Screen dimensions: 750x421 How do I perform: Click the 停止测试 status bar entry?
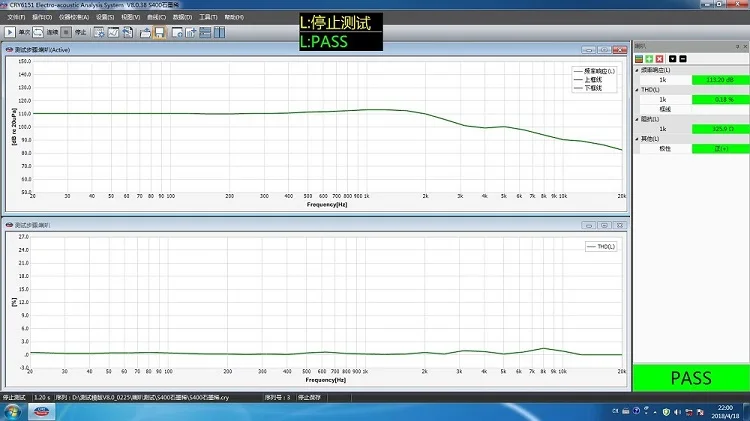[14, 397]
